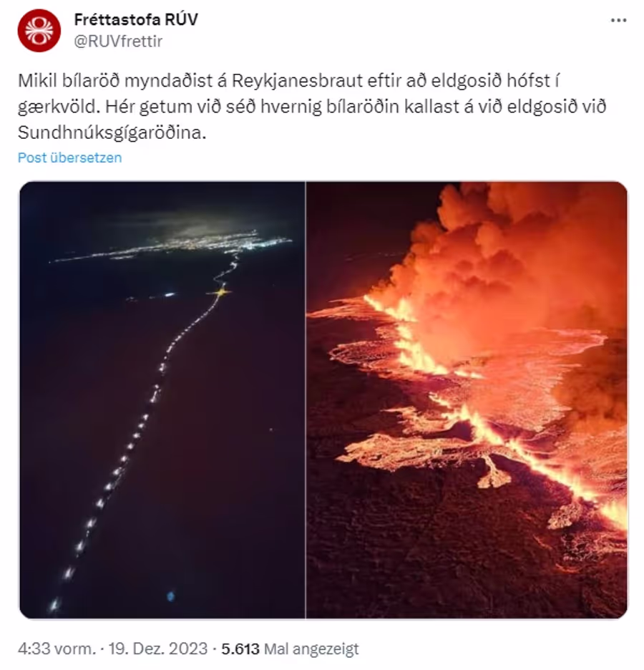Click Post übersetzen to translate the post
The image size is (644, 670).
click(x=69, y=157)
